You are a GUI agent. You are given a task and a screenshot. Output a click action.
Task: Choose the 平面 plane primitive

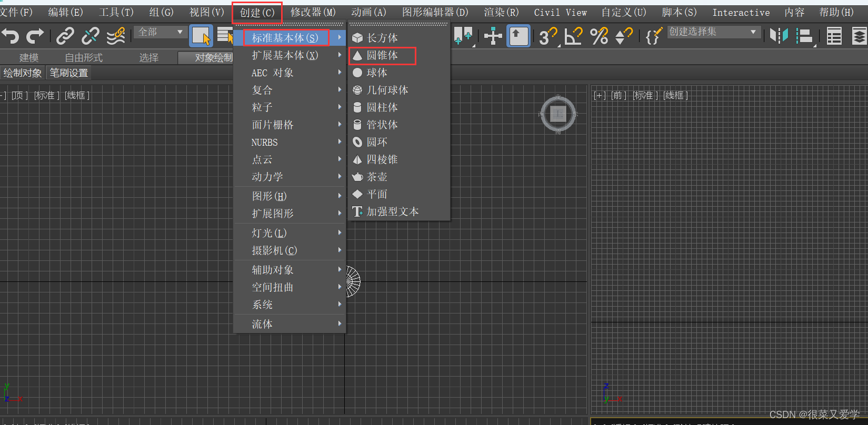tap(399, 194)
